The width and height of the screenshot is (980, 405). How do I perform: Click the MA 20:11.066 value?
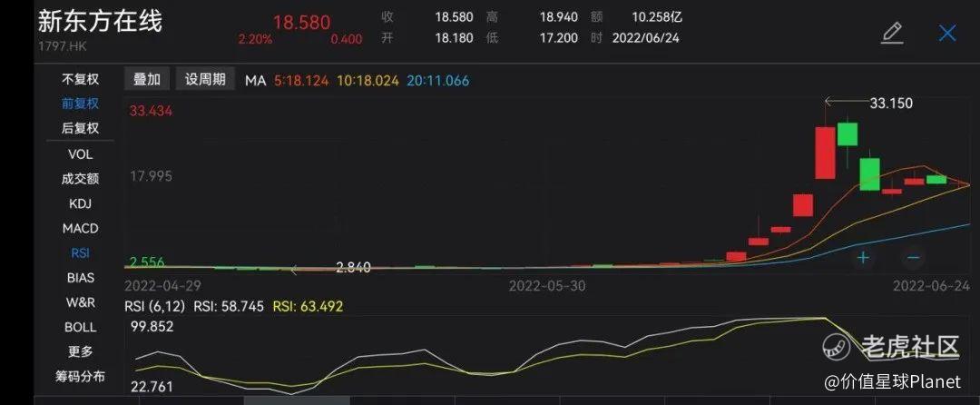pos(438,81)
